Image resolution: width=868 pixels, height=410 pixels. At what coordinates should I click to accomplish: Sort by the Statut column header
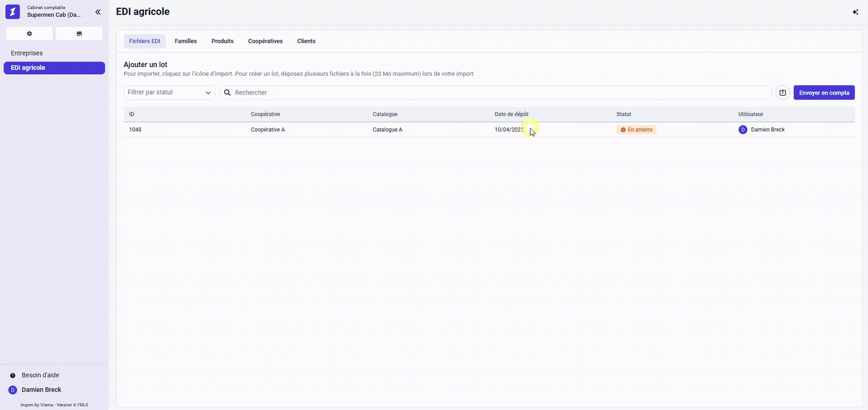[623, 114]
